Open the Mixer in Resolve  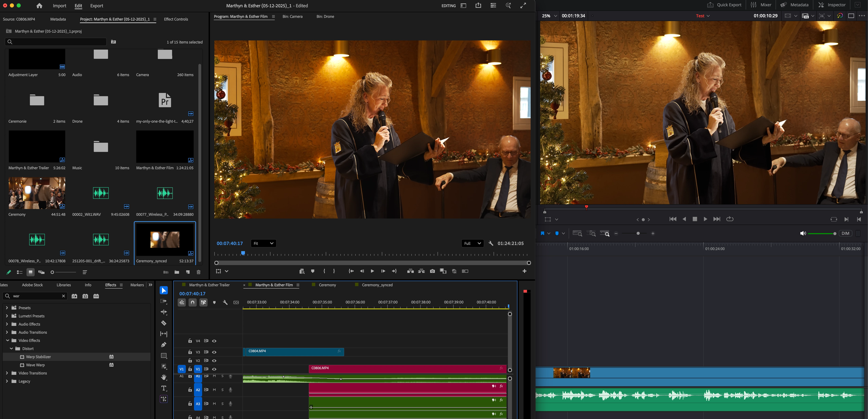point(761,5)
